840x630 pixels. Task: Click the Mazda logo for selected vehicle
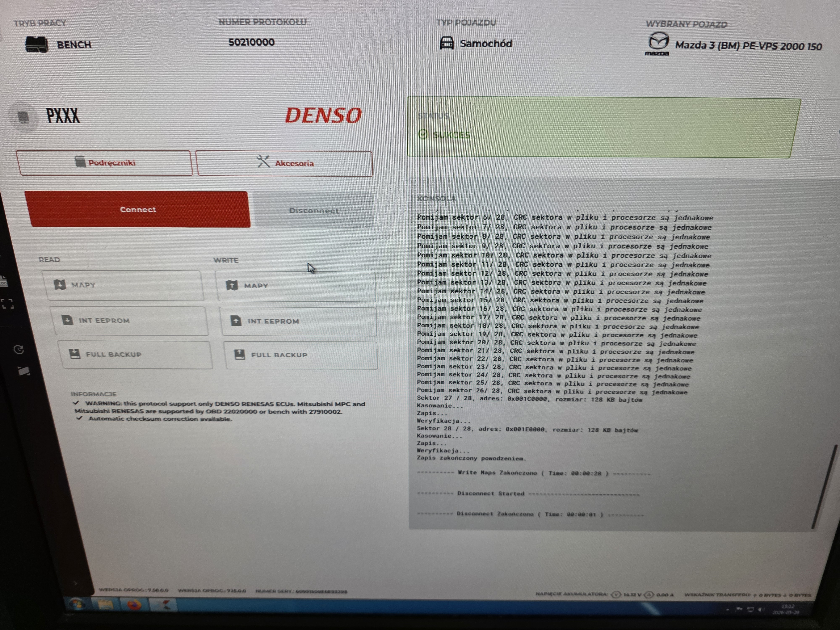657,44
